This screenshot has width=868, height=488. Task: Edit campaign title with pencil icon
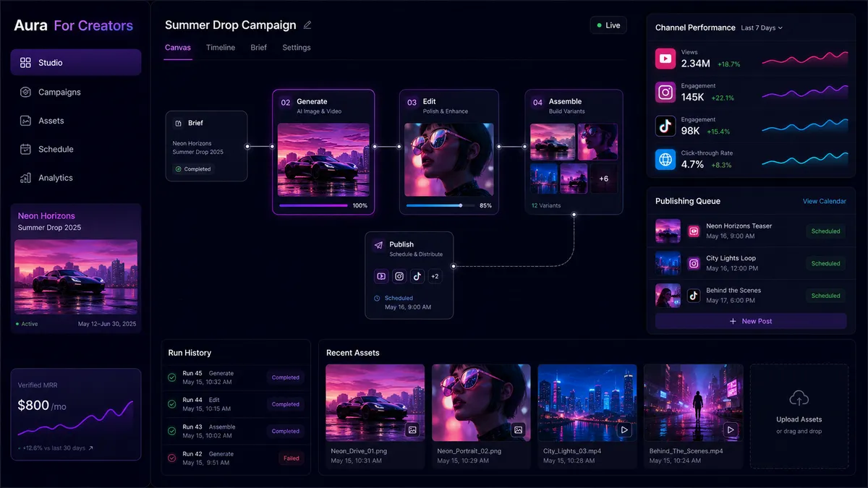[x=307, y=25]
